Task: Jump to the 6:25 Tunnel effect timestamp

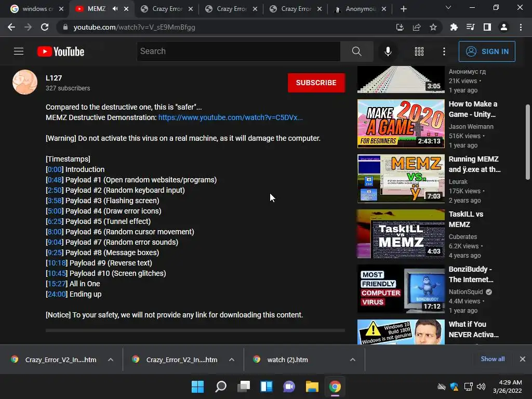Action: tap(55, 221)
